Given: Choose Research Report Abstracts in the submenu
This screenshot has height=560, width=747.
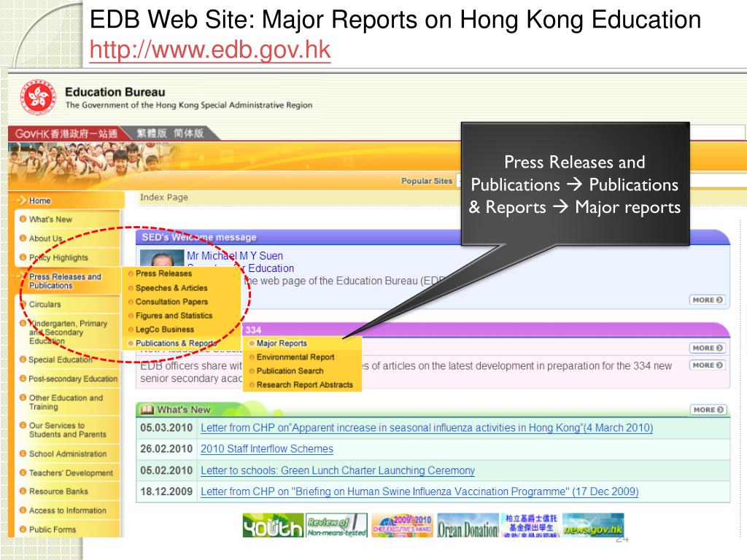Looking at the screenshot, I should 305,385.
